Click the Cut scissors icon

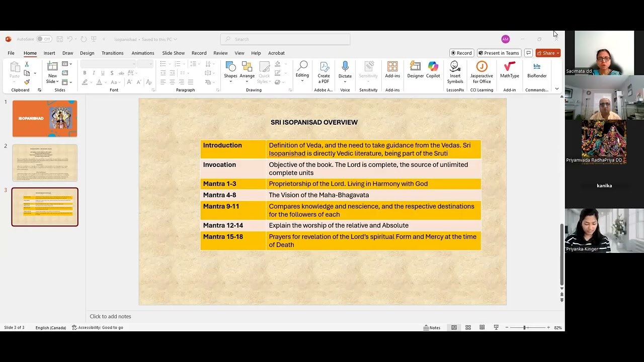pos(27,64)
